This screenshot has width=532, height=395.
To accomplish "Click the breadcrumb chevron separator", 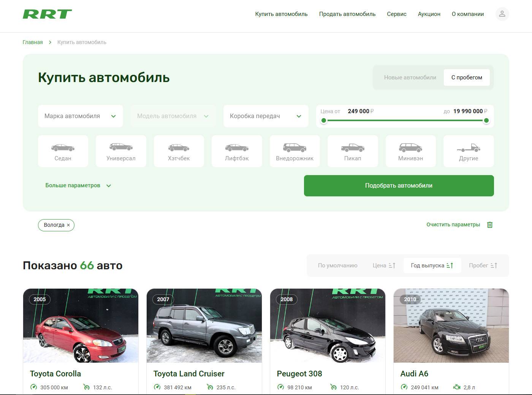I will point(50,42).
